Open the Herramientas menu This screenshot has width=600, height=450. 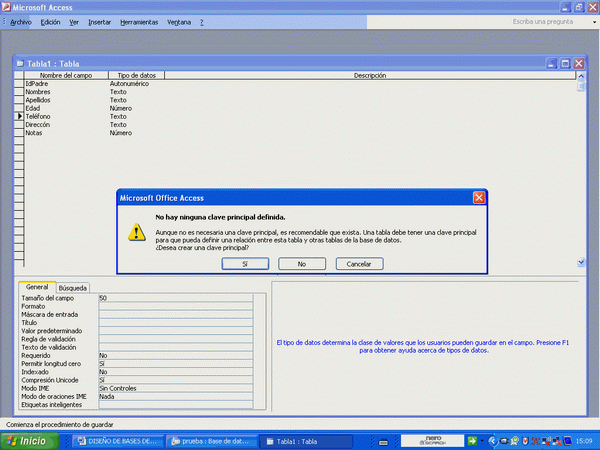click(x=139, y=22)
